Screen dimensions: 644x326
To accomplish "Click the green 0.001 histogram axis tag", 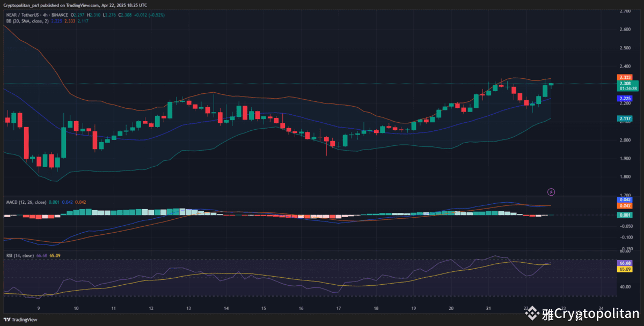I will [x=624, y=215].
